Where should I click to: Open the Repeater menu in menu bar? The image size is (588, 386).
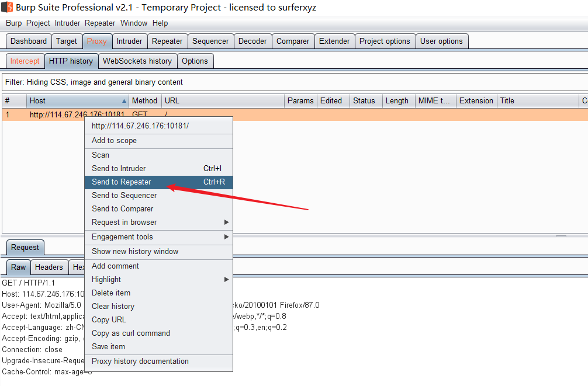pos(100,23)
